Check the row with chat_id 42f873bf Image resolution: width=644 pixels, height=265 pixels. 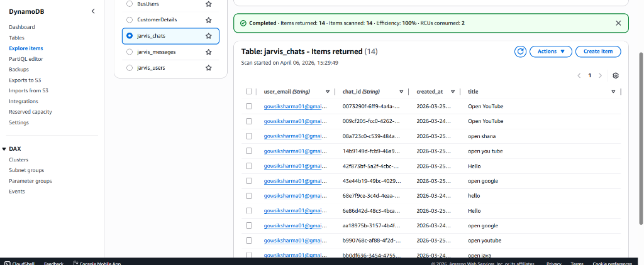tap(249, 166)
